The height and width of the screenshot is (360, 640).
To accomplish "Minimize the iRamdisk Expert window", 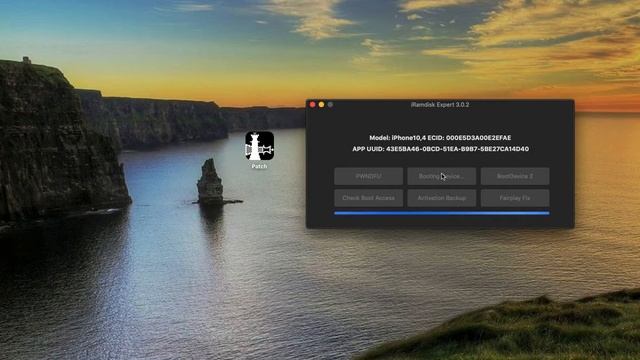I will click(322, 105).
